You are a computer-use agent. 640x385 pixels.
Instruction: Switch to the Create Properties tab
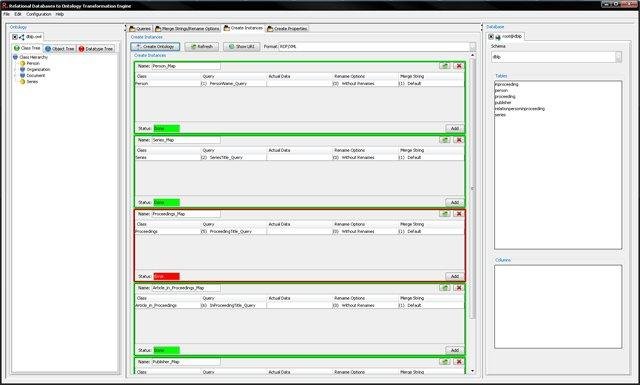pyautogui.click(x=287, y=29)
